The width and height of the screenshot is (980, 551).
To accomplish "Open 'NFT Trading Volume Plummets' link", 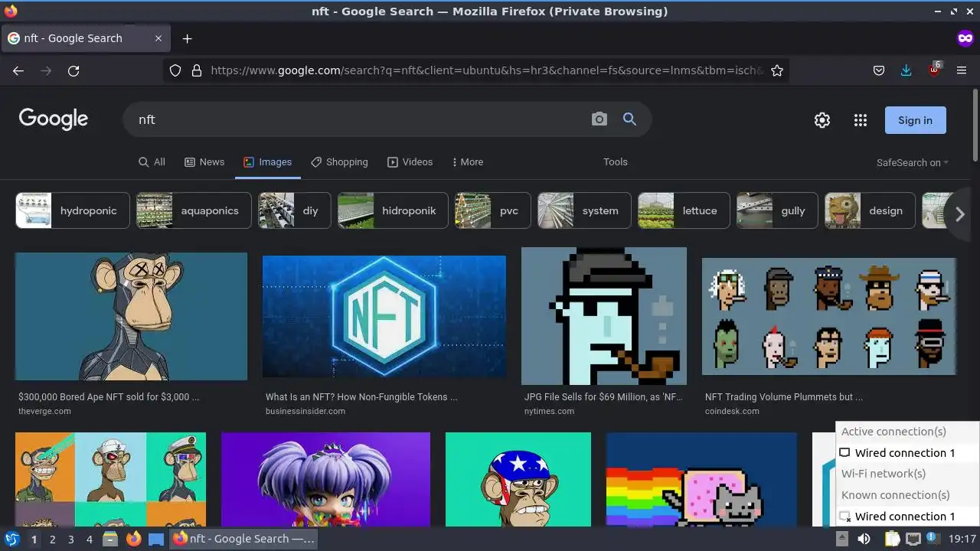I will pyautogui.click(x=784, y=397).
